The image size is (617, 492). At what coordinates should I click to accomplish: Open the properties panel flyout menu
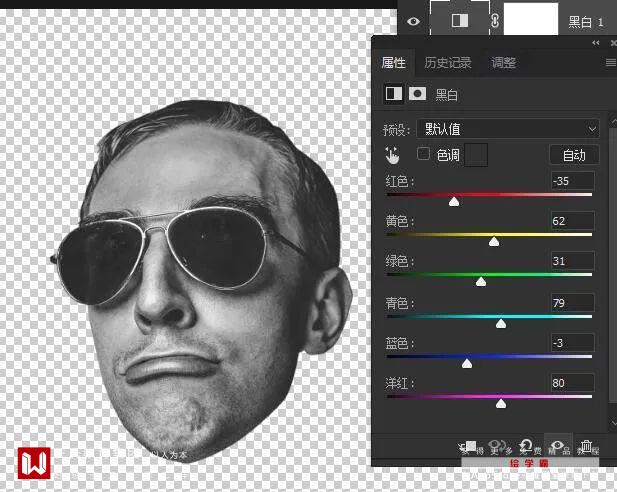(611, 62)
